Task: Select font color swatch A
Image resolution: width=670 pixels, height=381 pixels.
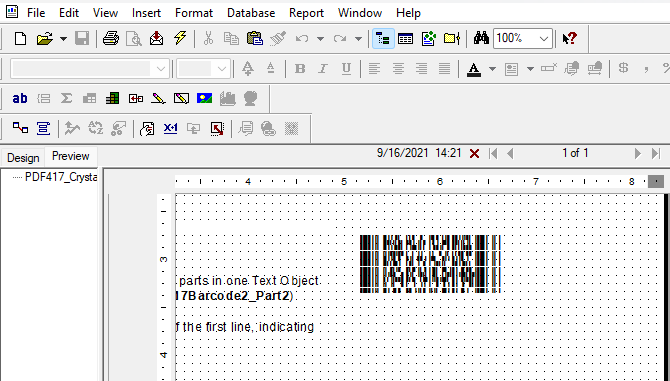Action: click(473, 69)
